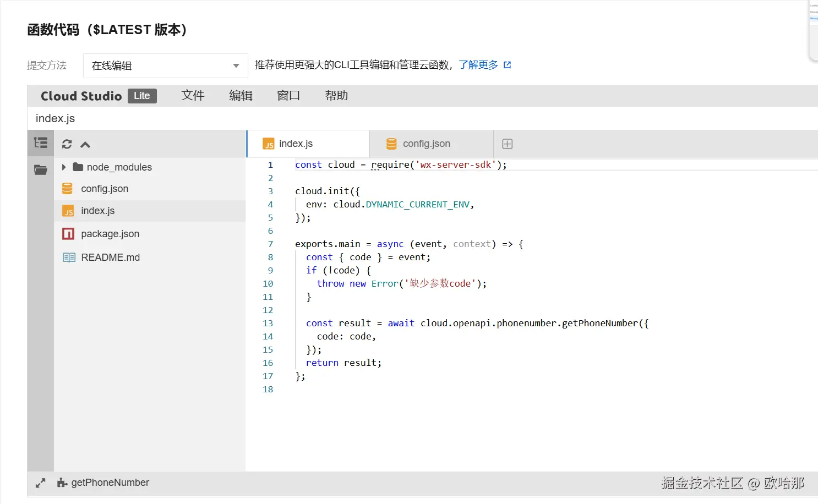Viewport: 818px width, 504px height.
Task: Switch to the index.js editor tab
Action: tap(308, 144)
